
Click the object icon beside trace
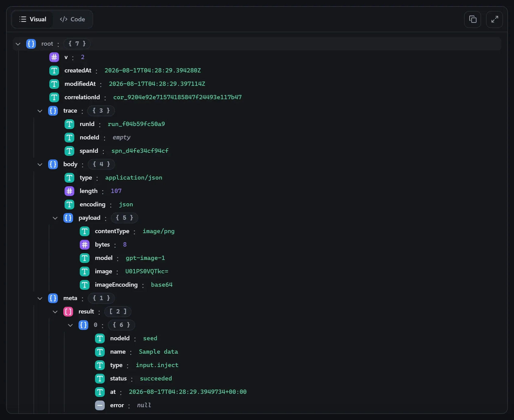[53, 111]
